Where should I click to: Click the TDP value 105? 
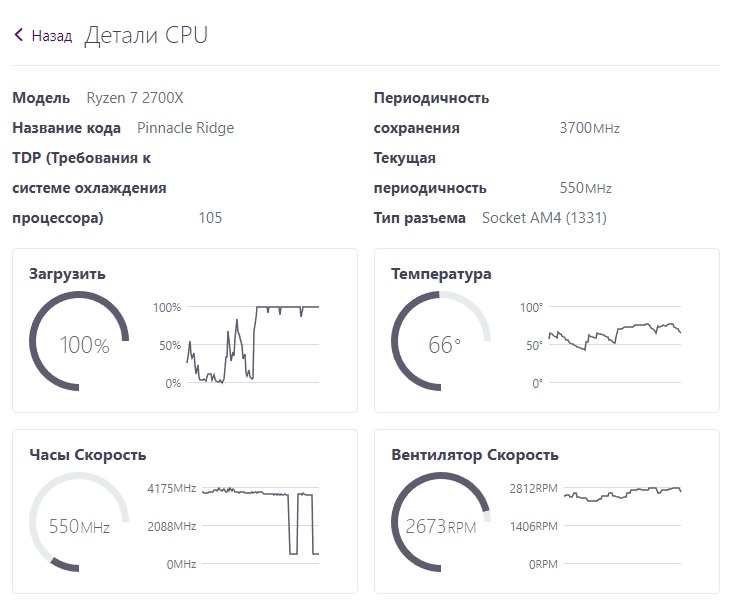(x=210, y=218)
